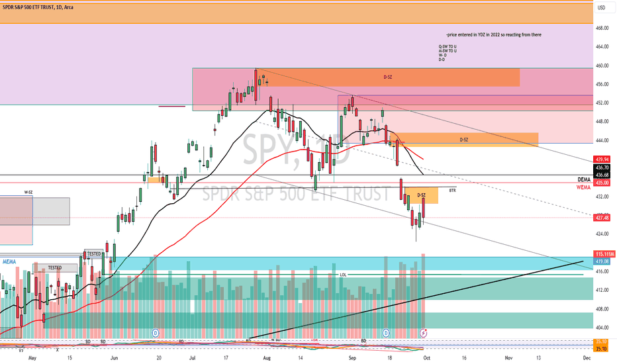Click the YDZ 2022 price annotation text
This screenshot has height=364, width=617.
(x=493, y=34)
